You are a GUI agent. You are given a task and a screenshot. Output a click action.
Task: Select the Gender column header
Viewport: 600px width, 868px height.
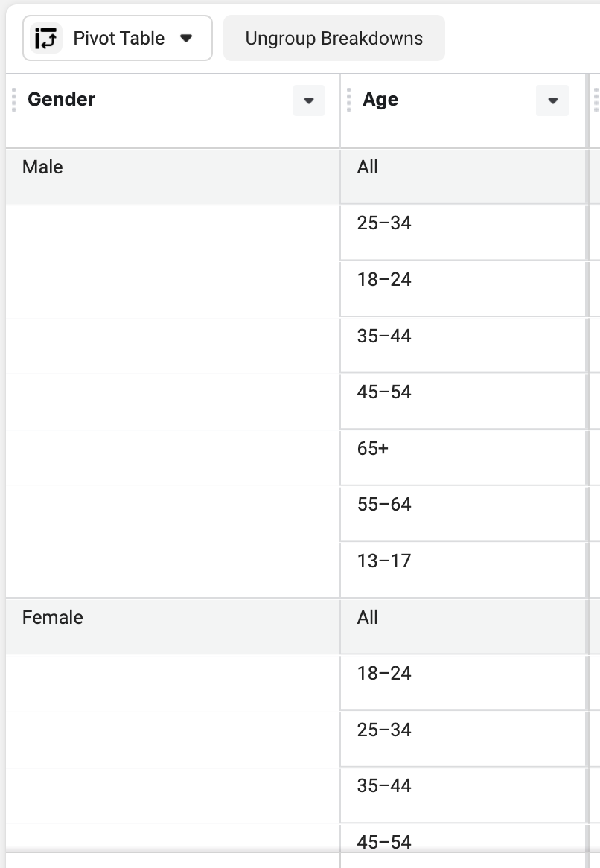click(62, 100)
